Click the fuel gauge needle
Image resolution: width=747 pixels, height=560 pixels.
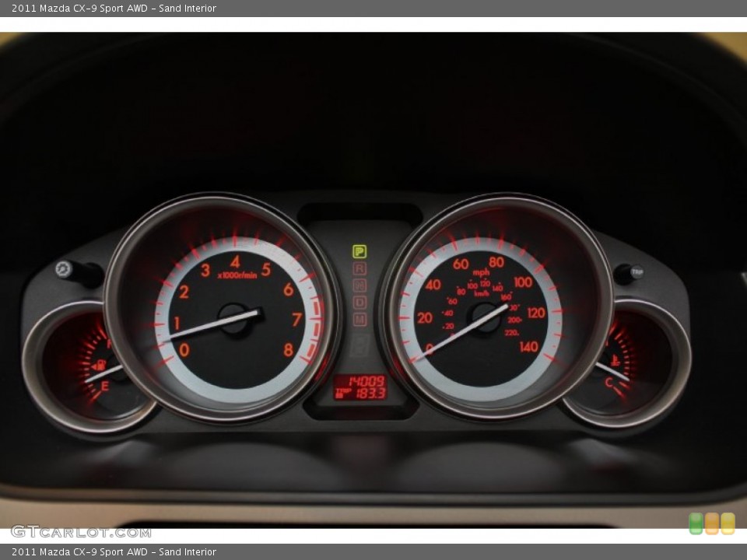[103, 373]
